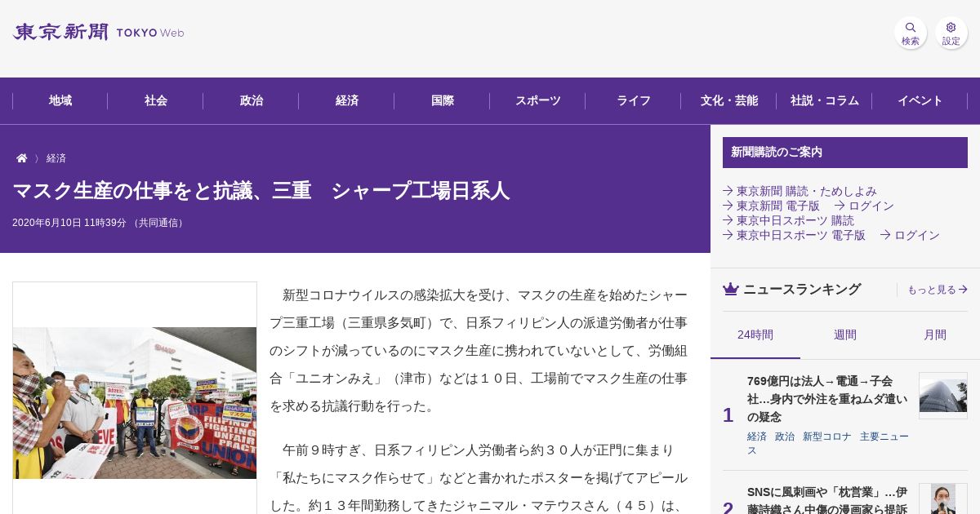The height and width of the screenshot is (514, 980).
Task: Open the 文化・芸能 navigation menu
Action: pyautogui.click(x=729, y=100)
